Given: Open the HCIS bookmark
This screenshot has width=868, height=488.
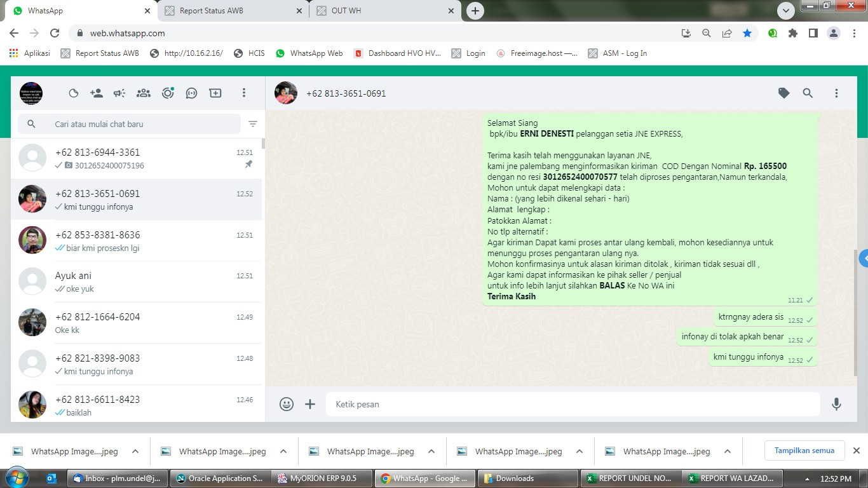Looking at the screenshot, I should [249, 53].
